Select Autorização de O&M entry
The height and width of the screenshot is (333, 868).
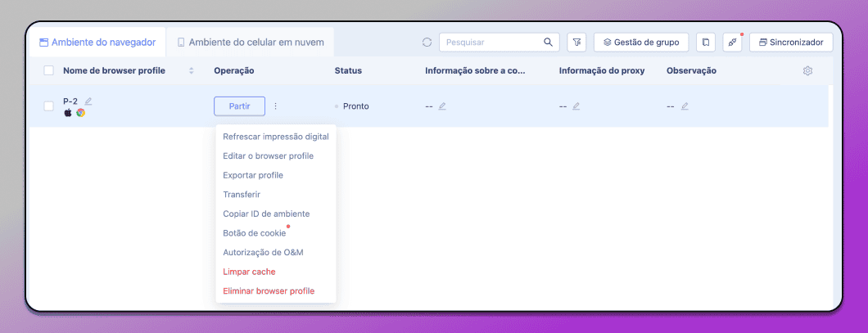276,252
